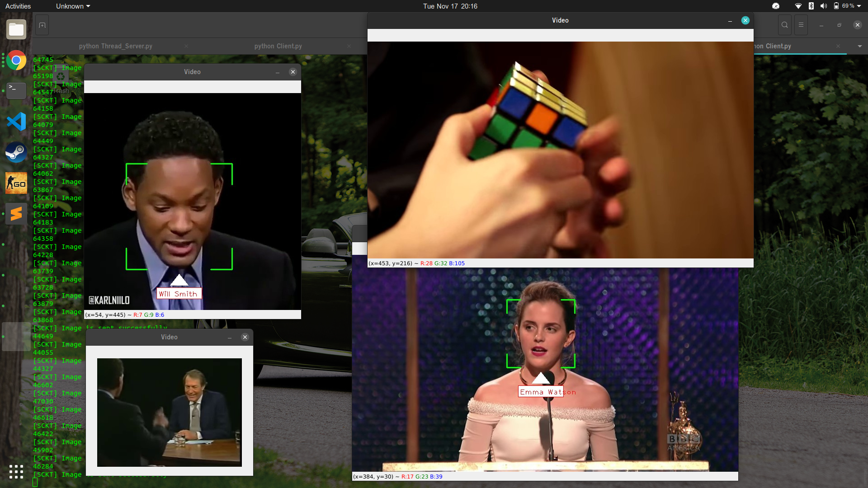This screenshot has width=868, height=488.
Task: Launch CS:GO from the dock
Action: click(x=16, y=183)
